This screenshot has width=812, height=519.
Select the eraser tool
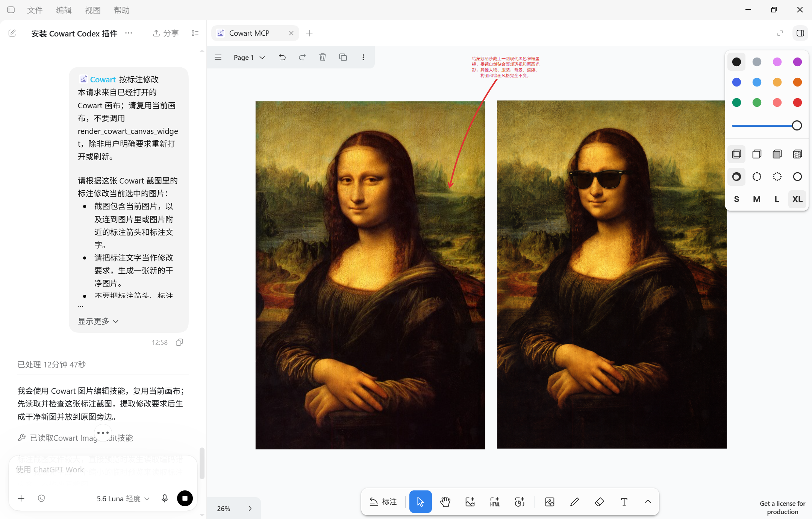coord(599,502)
